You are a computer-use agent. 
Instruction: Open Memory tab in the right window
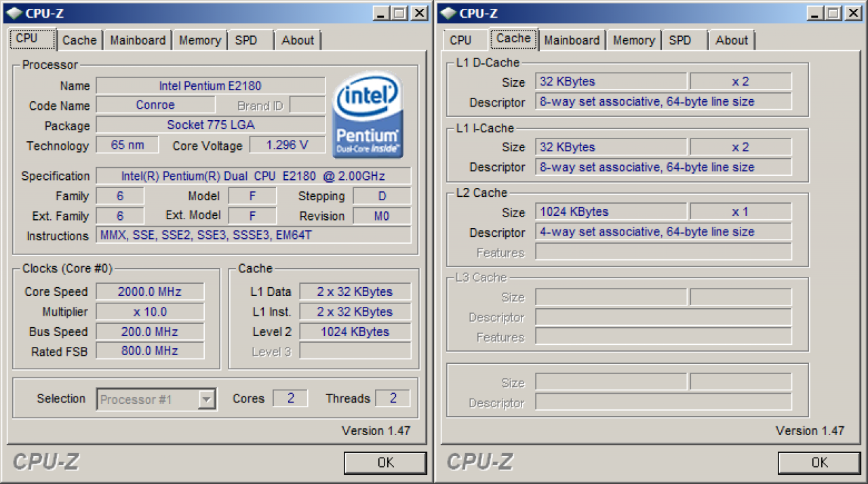click(633, 40)
